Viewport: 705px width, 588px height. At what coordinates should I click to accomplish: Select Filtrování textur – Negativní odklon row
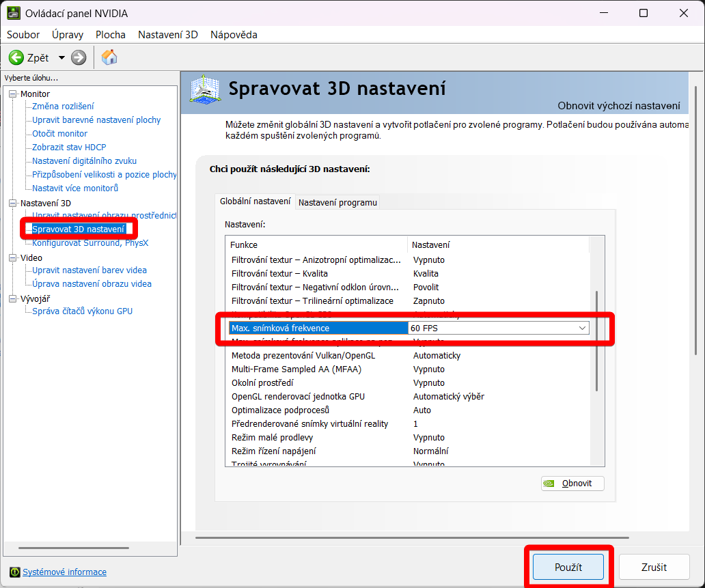click(x=409, y=288)
